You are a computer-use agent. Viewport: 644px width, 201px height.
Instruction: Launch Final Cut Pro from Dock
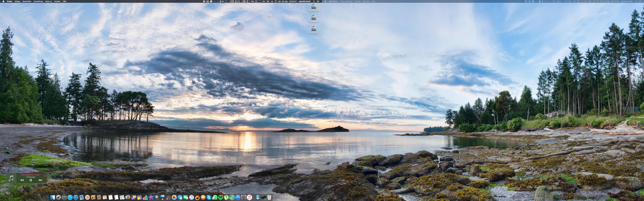coord(139,197)
